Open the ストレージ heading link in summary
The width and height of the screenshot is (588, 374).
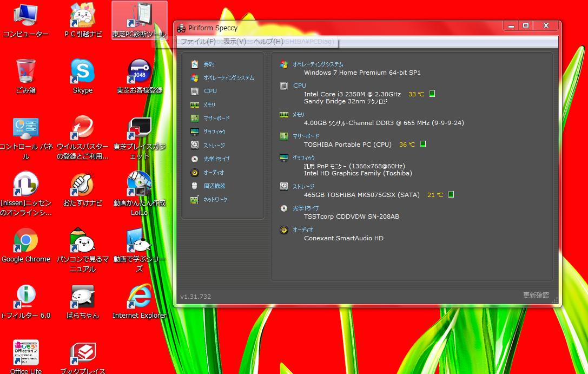(303, 186)
